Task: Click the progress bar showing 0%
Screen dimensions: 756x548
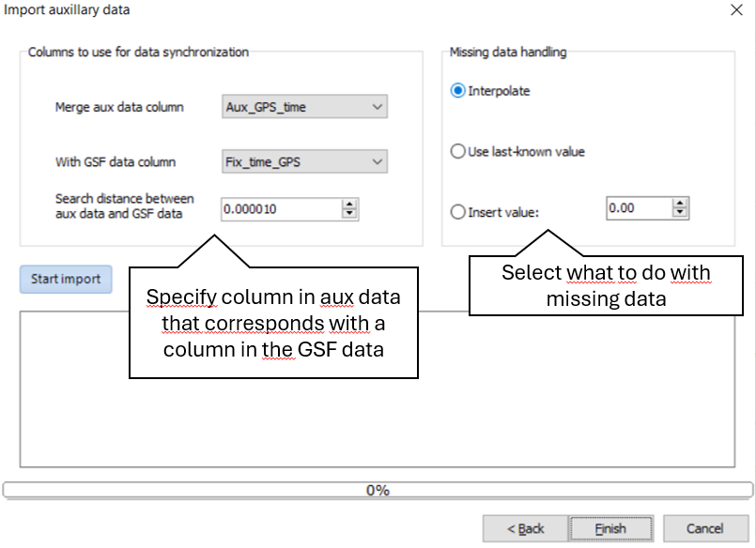Action: point(378,489)
